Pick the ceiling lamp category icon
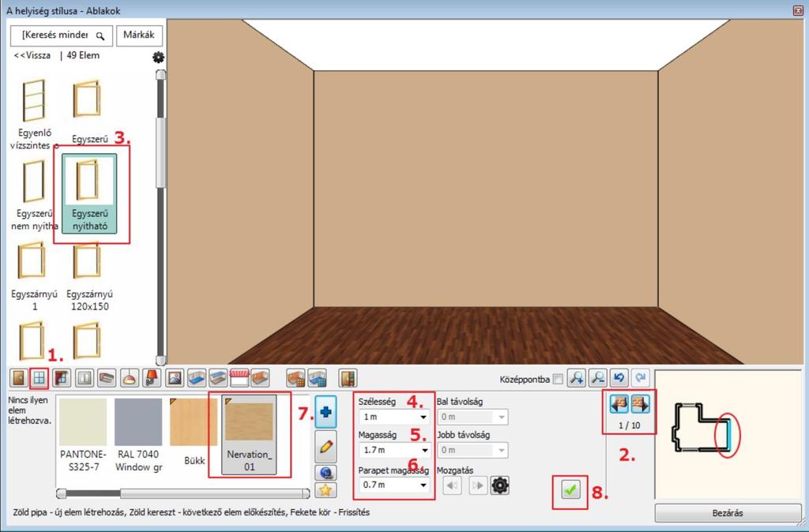809x532 pixels. point(130,378)
